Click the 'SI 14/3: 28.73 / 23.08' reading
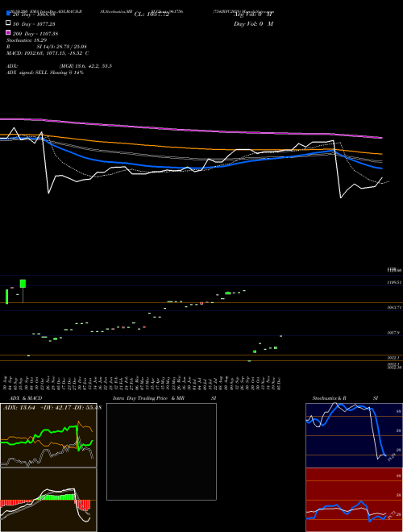Image resolution: width=403 pixels, height=532 pixels. point(61,47)
